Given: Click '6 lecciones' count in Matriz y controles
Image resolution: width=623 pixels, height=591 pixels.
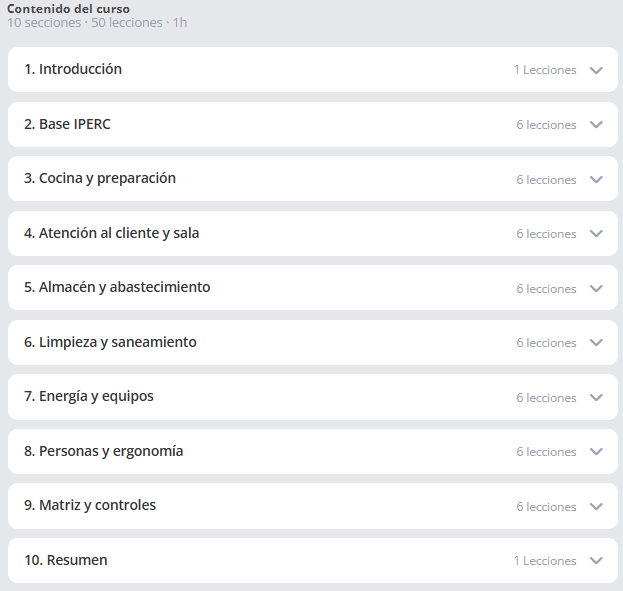Looking at the screenshot, I should coord(546,507).
